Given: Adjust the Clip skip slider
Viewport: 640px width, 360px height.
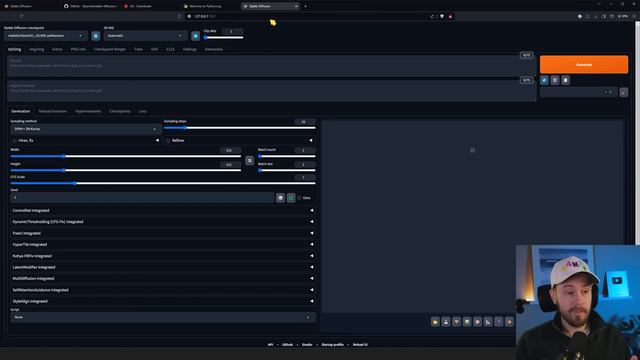Looking at the screenshot, I should [x=224, y=38].
